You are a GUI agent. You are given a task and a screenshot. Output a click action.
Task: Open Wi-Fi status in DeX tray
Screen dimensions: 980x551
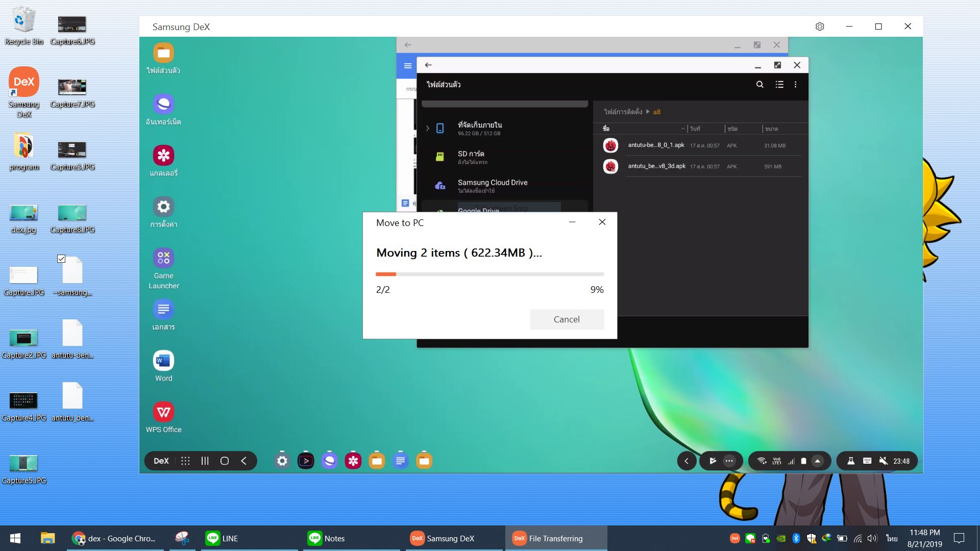pos(762,461)
